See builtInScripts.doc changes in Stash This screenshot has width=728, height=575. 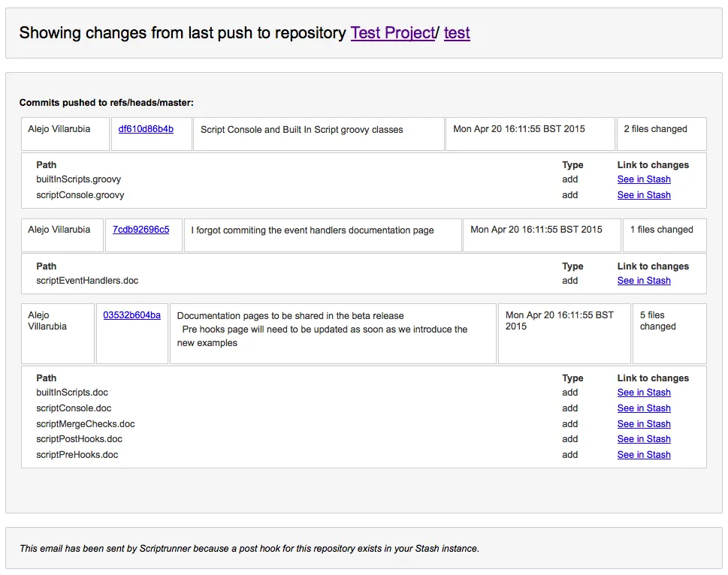644,393
